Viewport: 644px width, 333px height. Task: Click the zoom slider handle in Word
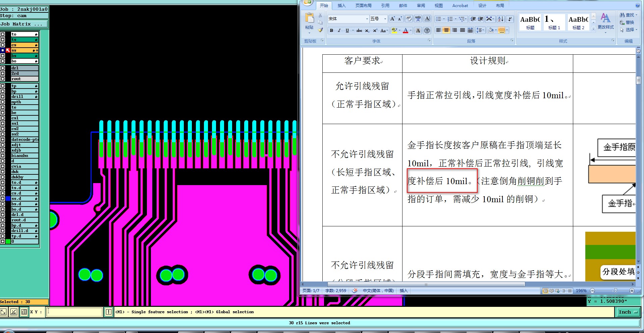pyautogui.click(x=615, y=291)
